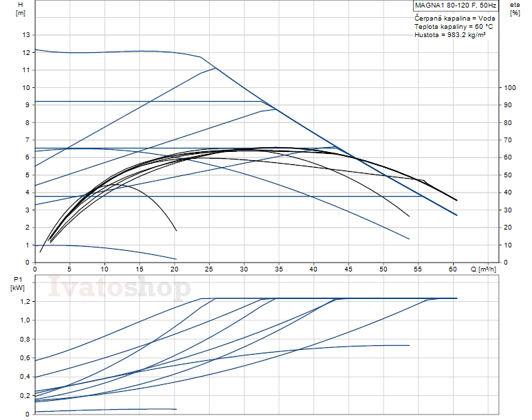Click the eta [%] efficiency axis label

coord(514,9)
